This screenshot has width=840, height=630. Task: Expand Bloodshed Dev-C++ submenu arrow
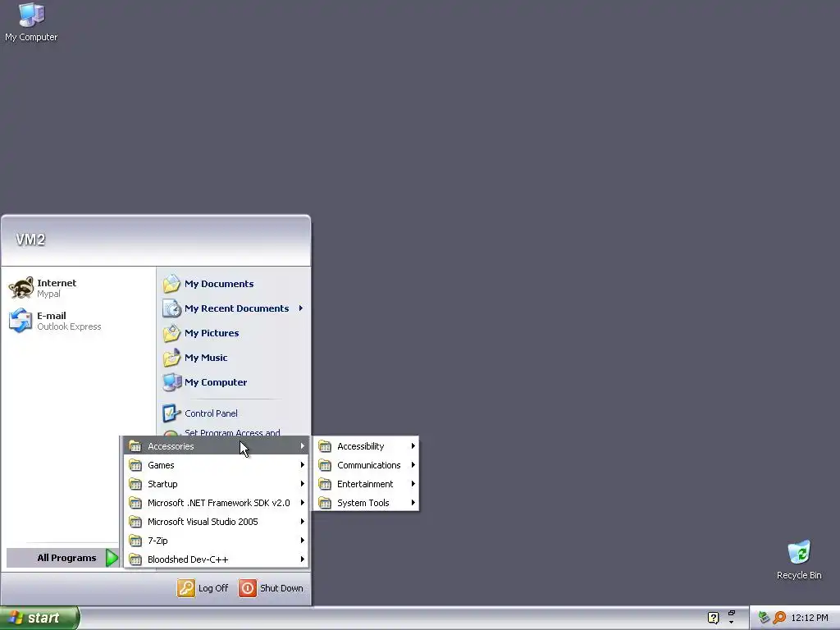tap(302, 559)
